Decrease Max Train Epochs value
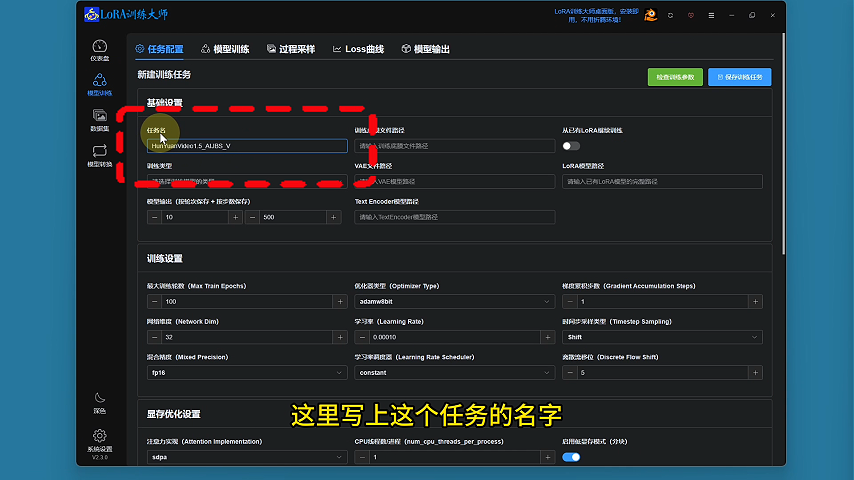 click(154, 302)
